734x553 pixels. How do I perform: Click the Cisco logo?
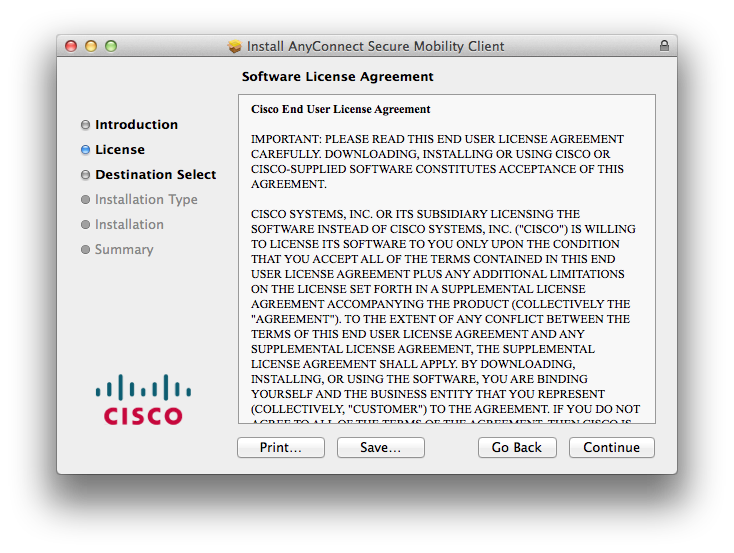143,400
